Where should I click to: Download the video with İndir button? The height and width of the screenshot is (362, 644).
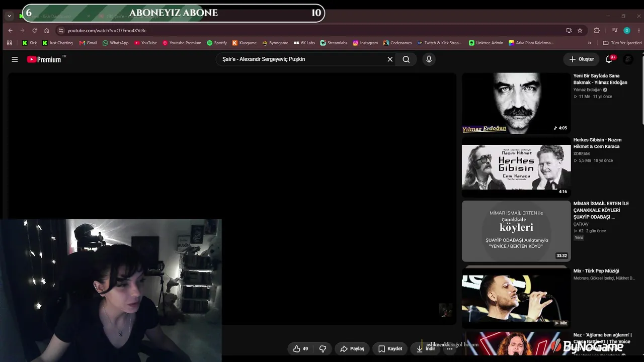(x=426, y=348)
